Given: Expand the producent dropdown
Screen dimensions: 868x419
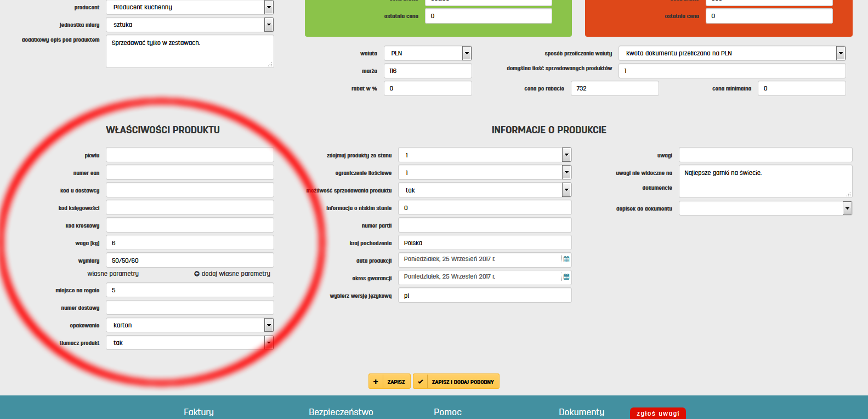Looking at the screenshot, I should [x=269, y=7].
